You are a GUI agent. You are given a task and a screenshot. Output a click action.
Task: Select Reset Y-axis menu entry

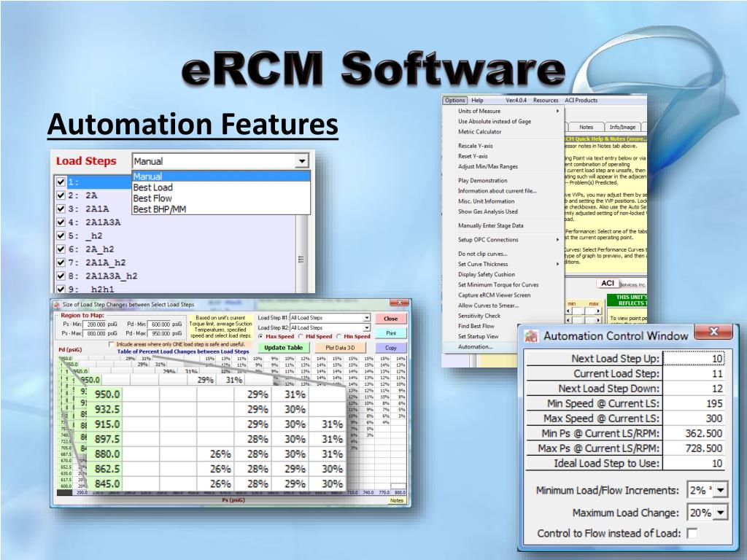[503, 156]
